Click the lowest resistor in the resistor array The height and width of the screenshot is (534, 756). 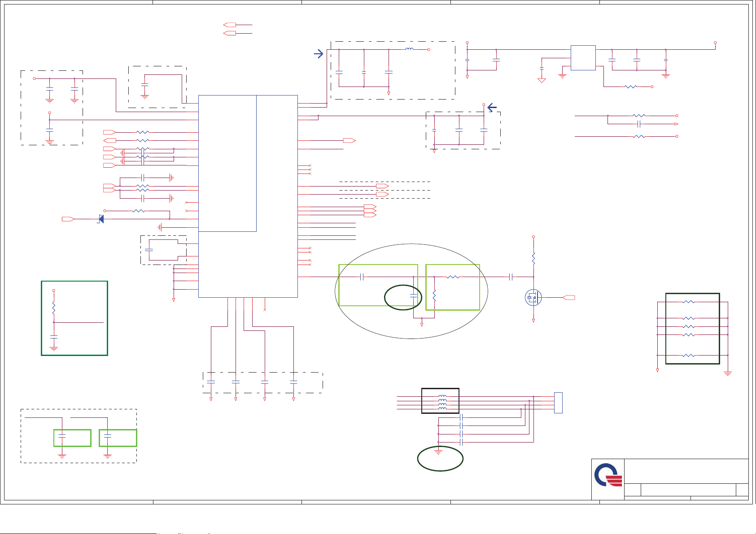coord(688,355)
